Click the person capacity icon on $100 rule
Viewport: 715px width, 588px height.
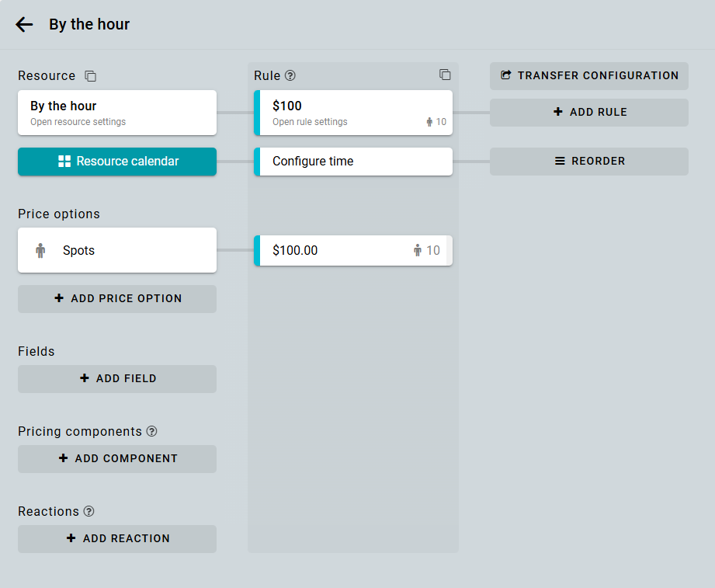[x=429, y=122]
